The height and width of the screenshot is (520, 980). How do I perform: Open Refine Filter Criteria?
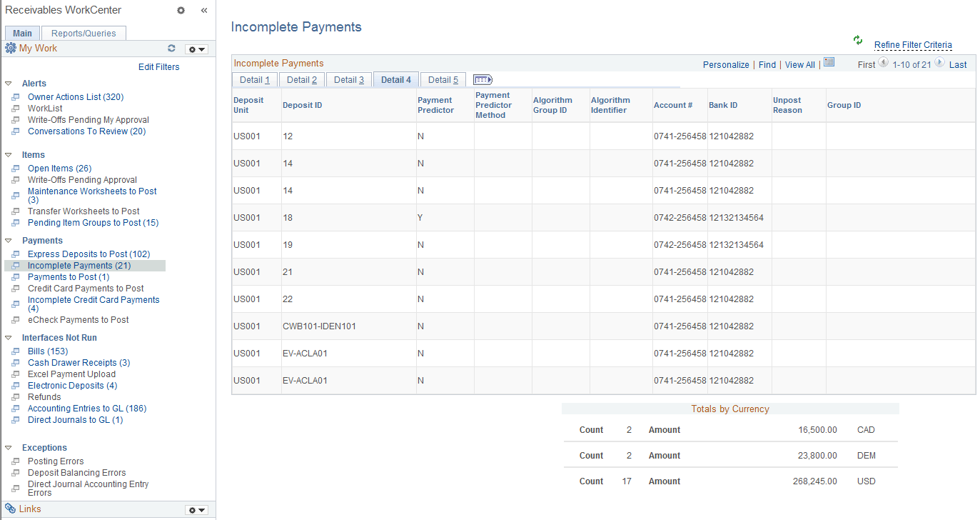tap(913, 45)
